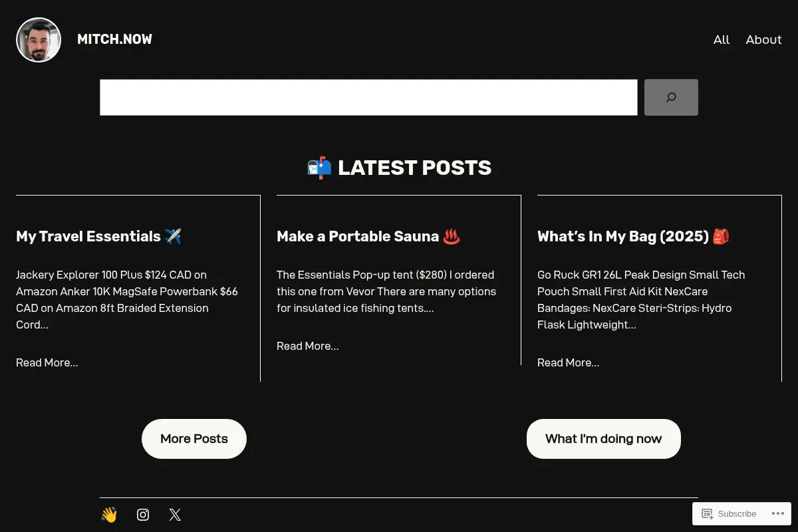Viewport: 798px width, 532px height.
Task: Open the My Travel Essentials post title
Action: click(98, 236)
